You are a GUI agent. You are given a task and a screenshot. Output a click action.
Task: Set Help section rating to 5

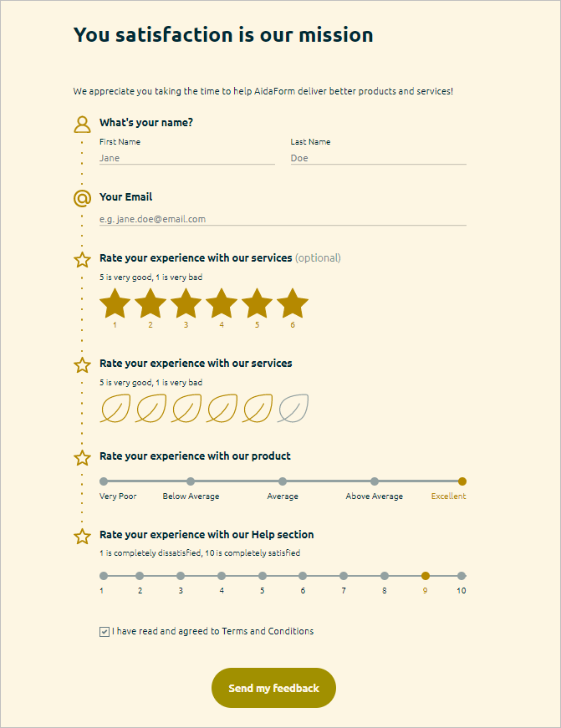[x=263, y=576]
